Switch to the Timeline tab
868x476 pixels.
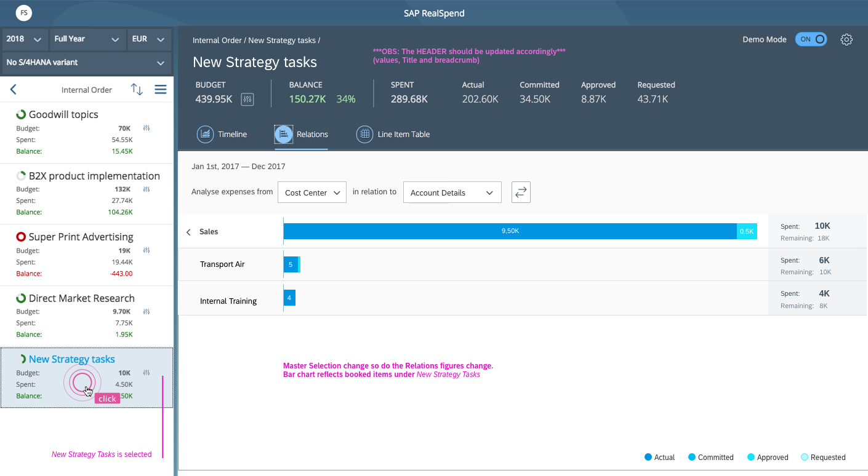click(222, 134)
